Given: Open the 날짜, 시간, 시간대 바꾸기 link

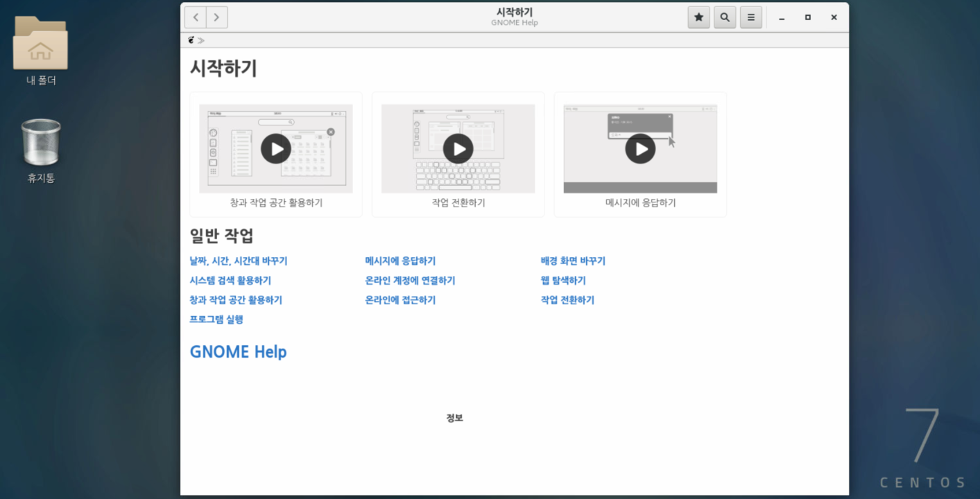Looking at the screenshot, I should (x=238, y=261).
